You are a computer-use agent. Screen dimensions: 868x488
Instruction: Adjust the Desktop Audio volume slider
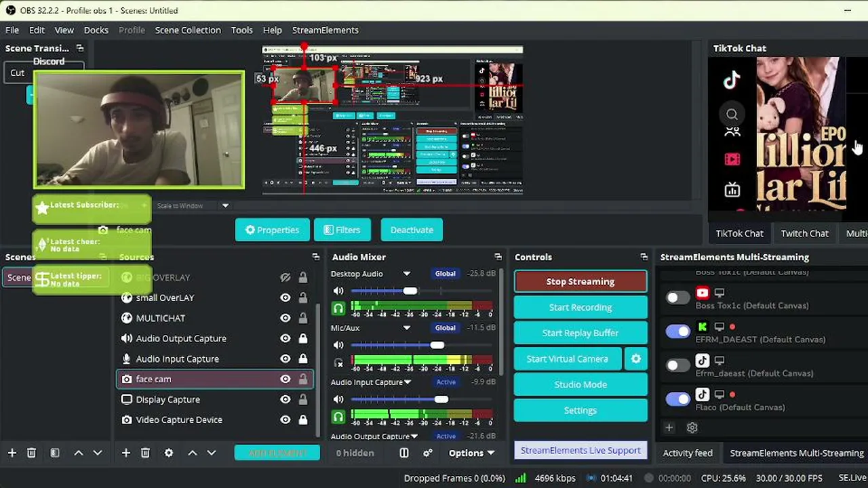pyautogui.click(x=410, y=291)
